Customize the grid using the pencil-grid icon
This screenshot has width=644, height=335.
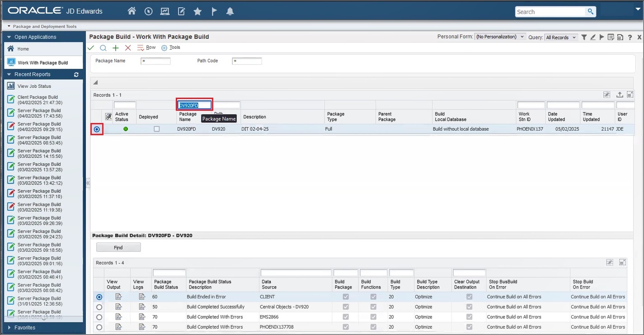pyautogui.click(x=607, y=94)
